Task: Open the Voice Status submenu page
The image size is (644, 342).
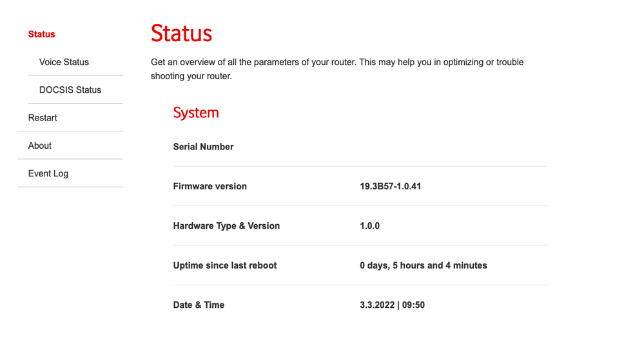Action: [64, 62]
